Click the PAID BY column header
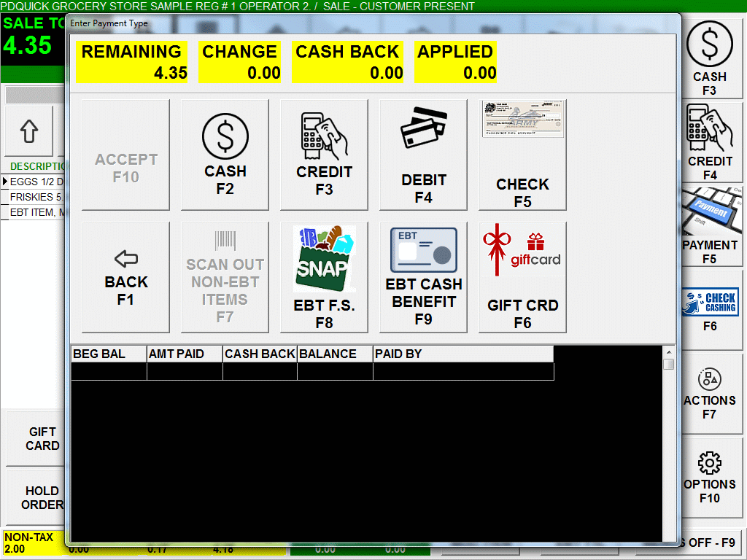 462,354
